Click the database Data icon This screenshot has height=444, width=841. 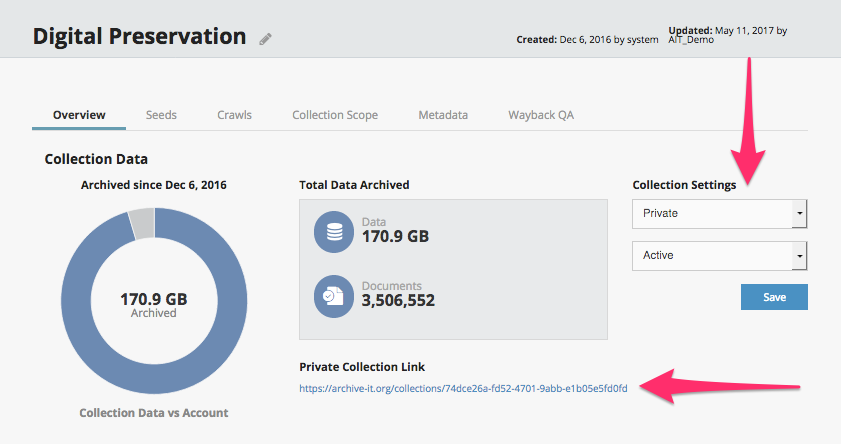point(334,230)
